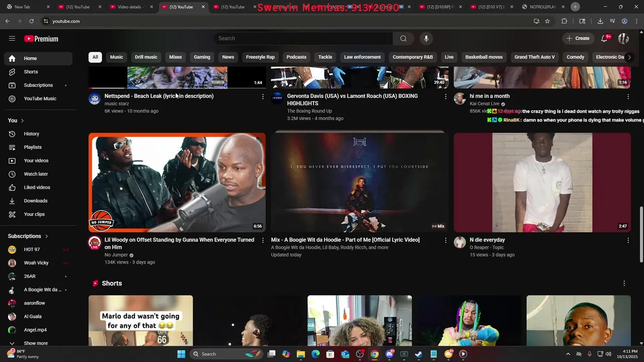This screenshot has width=644, height=362.
Task: Open the Shorts shelf options menu
Action: (624, 284)
